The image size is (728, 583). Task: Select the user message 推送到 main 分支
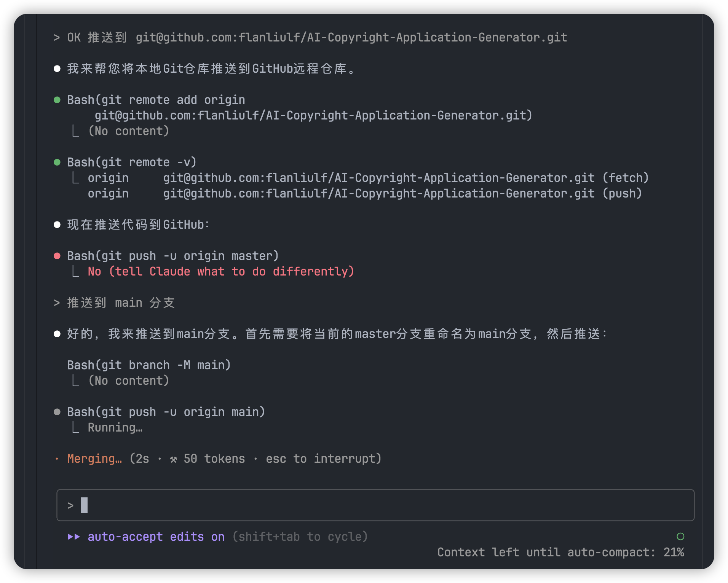[x=121, y=303]
